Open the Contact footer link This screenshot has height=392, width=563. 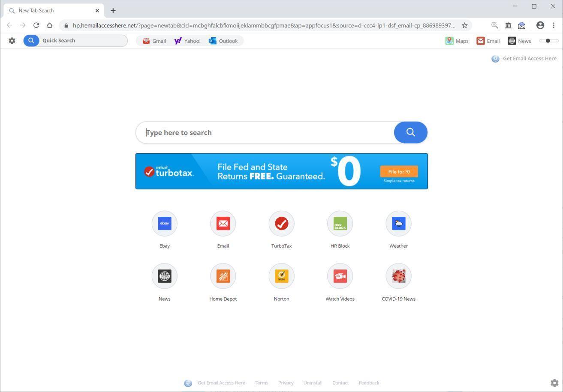[x=340, y=383]
